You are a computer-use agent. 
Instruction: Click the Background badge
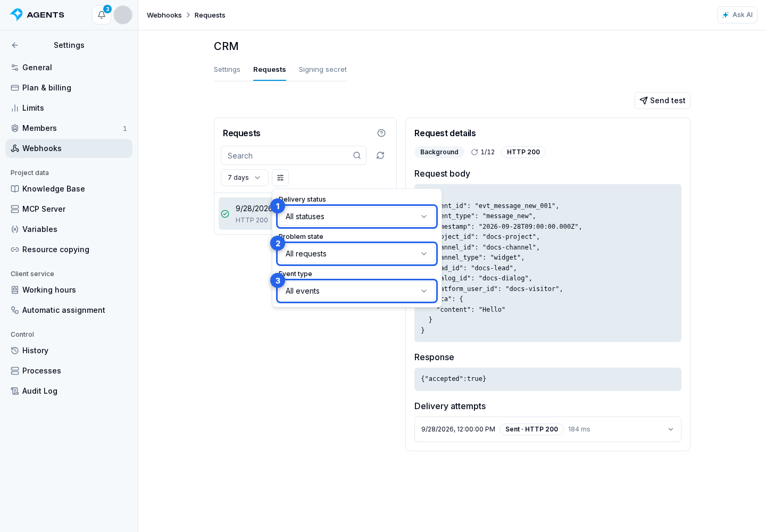coord(439,152)
